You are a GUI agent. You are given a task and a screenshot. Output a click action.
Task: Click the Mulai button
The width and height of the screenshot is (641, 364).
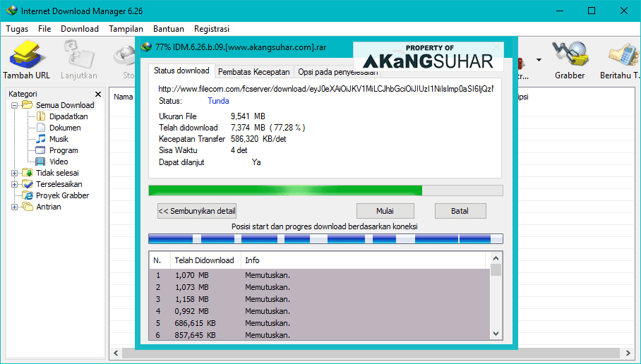click(x=385, y=211)
